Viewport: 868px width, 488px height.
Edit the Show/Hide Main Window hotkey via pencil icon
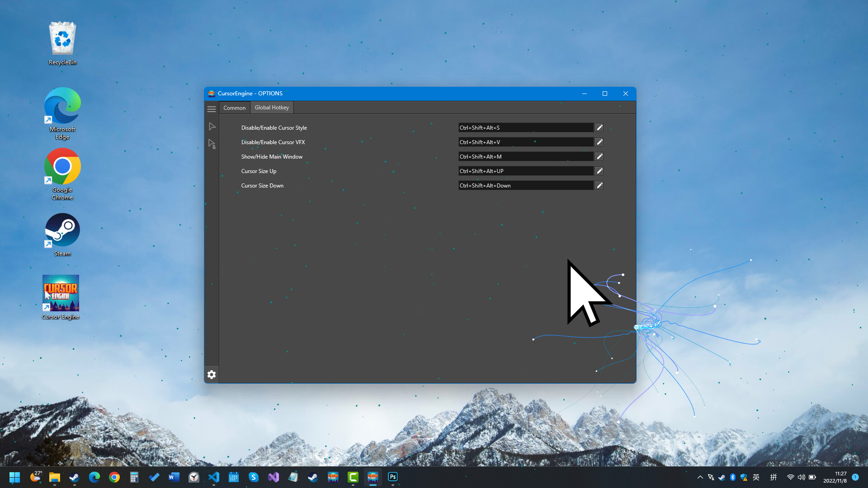[x=599, y=156]
